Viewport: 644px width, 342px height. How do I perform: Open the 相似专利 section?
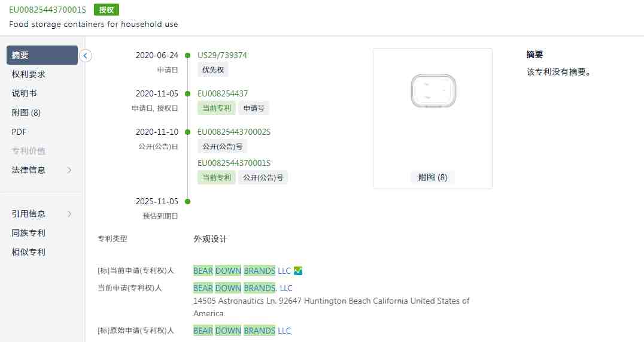click(28, 252)
